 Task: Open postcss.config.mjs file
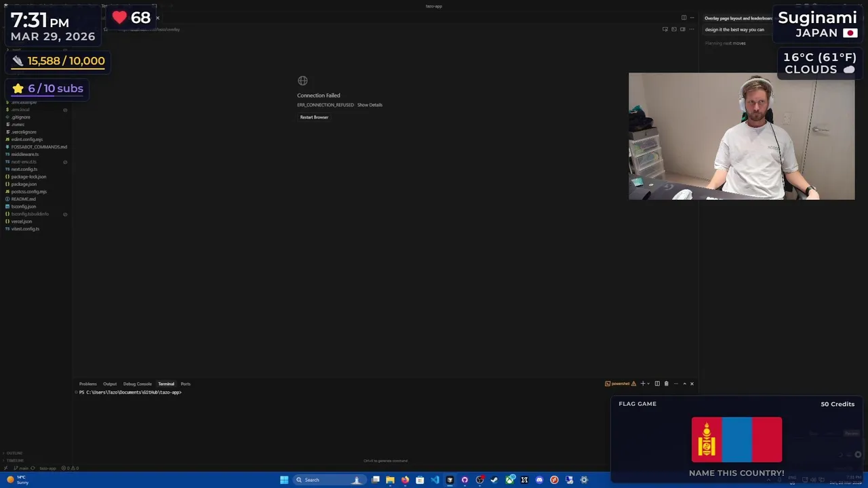(x=28, y=192)
